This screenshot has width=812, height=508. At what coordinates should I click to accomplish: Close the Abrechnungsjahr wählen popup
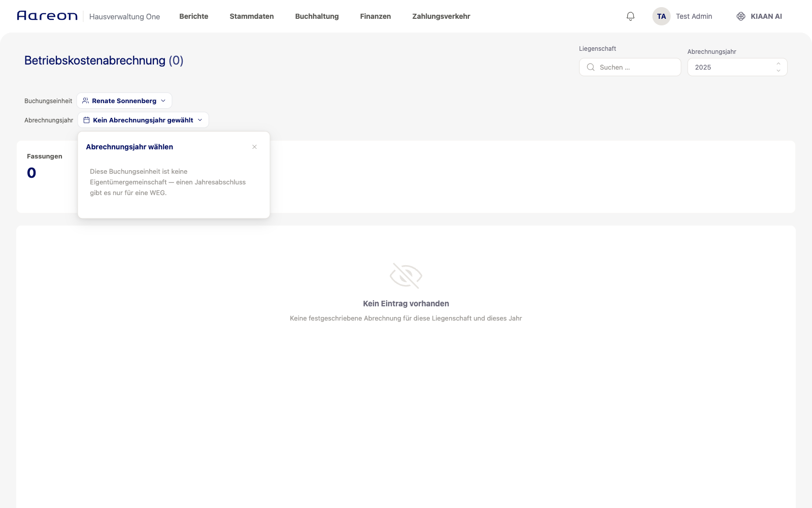(x=254, y=147)
